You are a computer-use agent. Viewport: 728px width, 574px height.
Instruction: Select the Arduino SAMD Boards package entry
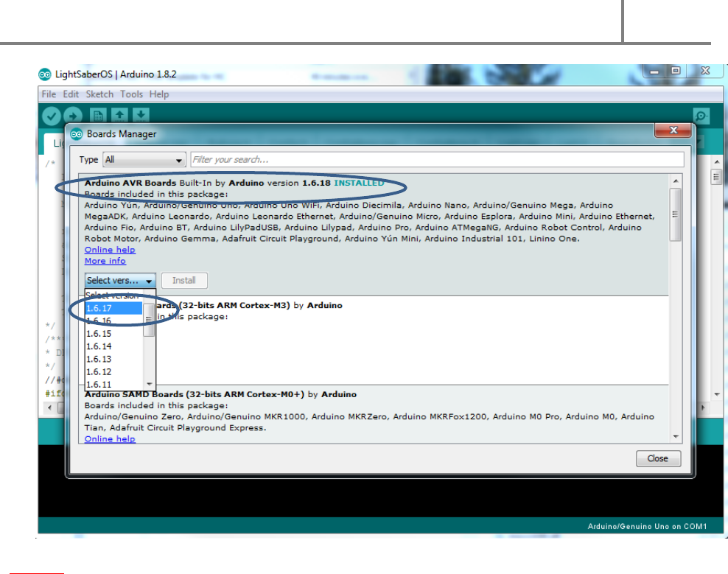[374, 414]
